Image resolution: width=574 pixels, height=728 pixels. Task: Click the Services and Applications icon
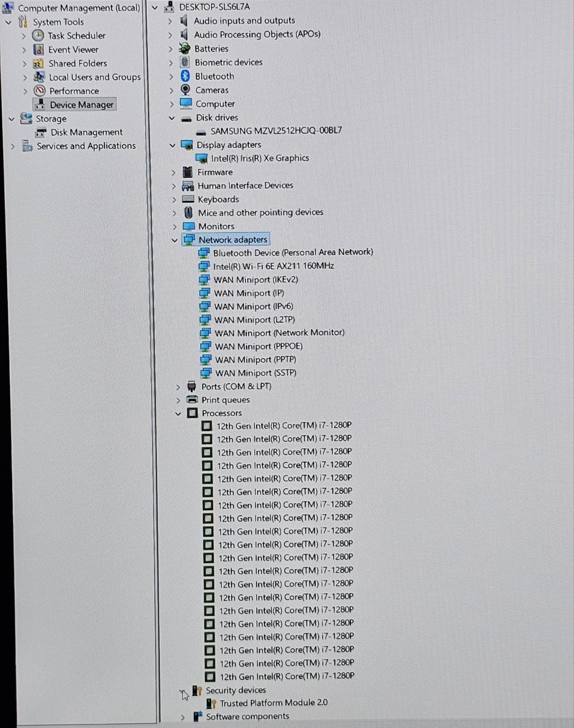(x=27, y=146)
